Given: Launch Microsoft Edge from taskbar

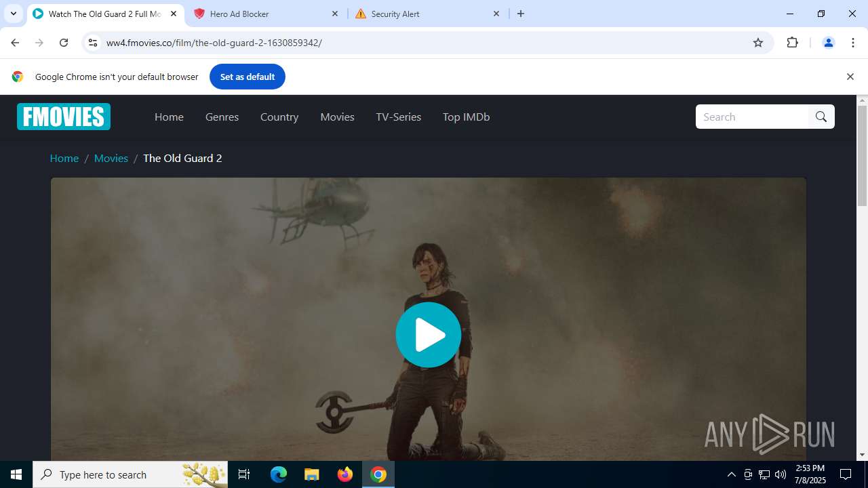Looking at the screenshot, I should click(279, 474).
